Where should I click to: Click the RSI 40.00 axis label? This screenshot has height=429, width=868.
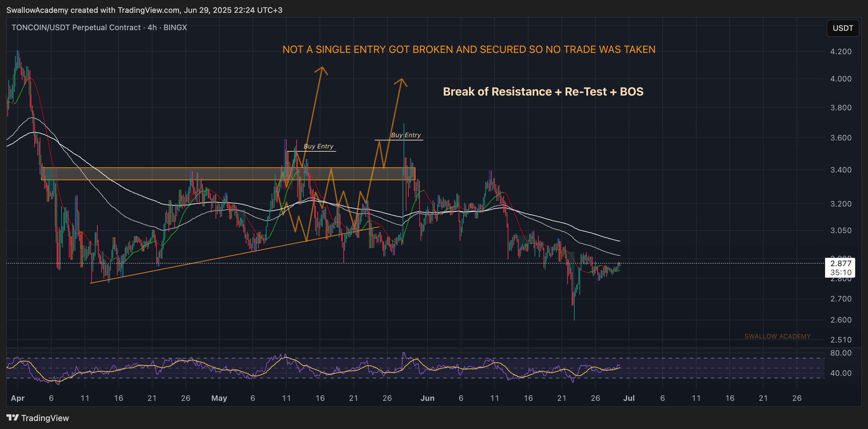click(x=841, y=373)
